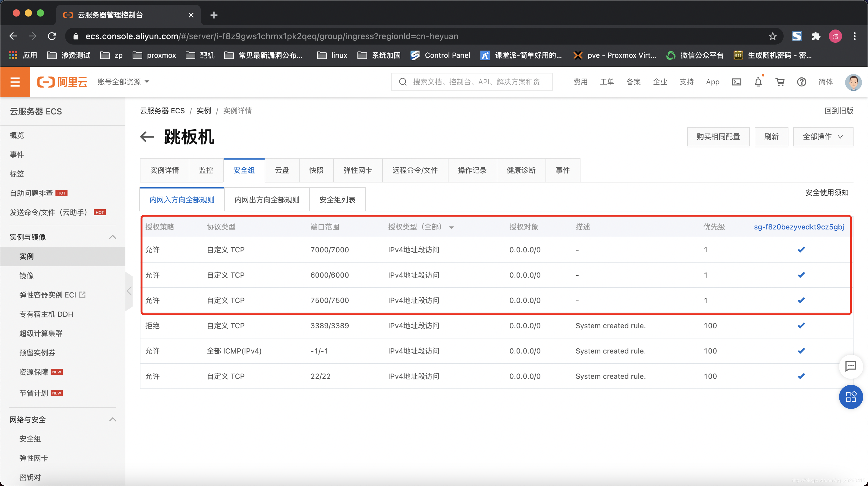Image resolution: width=868 pixels, height=486 pixels.
Task: Click the checkmark in the 7000/7000 row
Action: tap(801, 250)
